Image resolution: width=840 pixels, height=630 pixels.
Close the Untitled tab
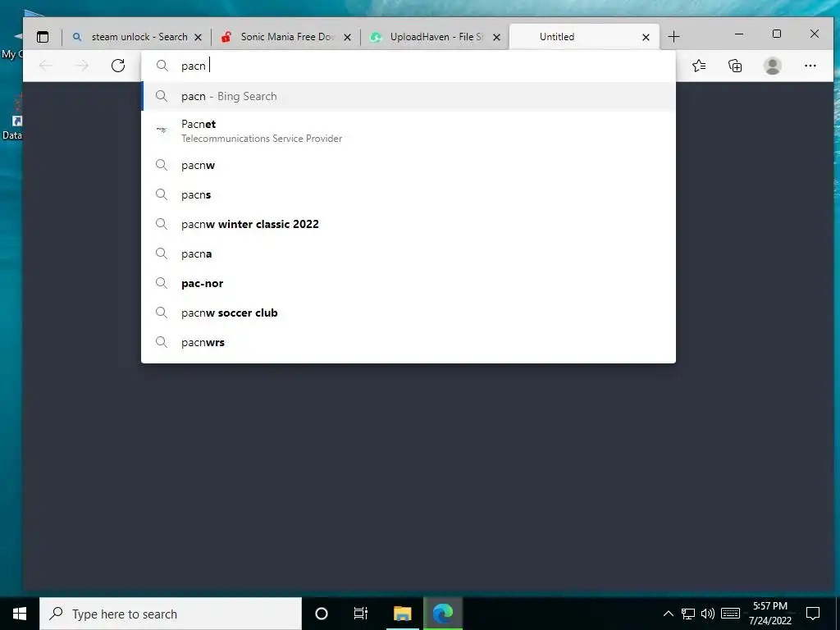646,37
